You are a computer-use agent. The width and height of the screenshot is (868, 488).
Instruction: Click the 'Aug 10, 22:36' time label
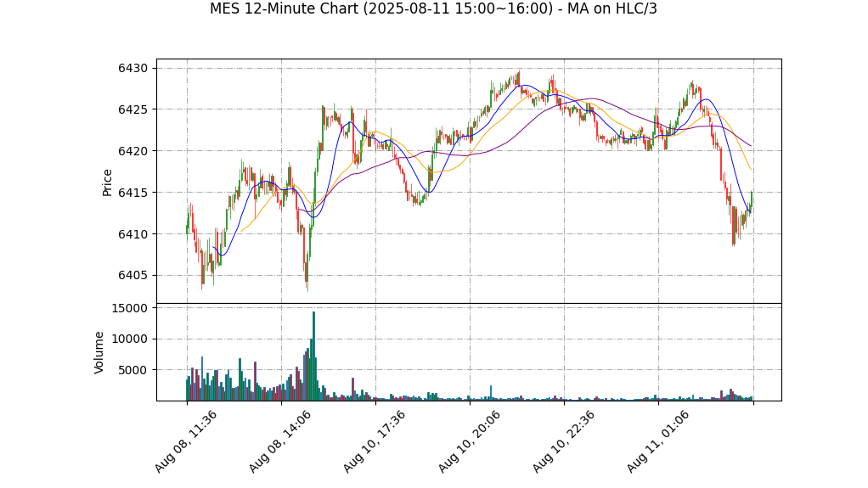tap(563, 441)
